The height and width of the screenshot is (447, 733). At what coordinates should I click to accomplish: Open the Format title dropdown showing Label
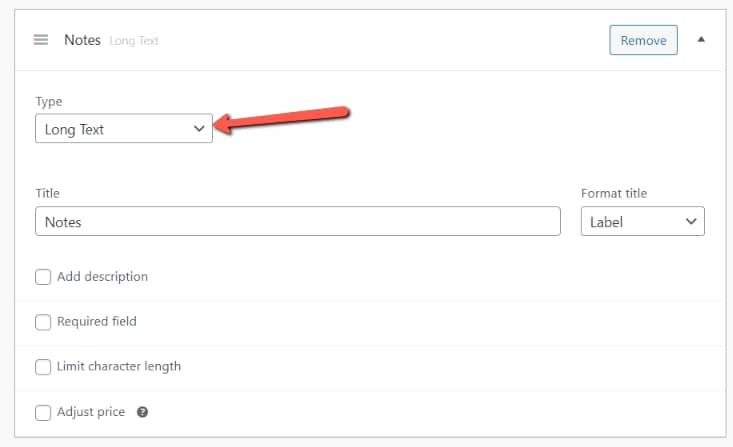642,222
